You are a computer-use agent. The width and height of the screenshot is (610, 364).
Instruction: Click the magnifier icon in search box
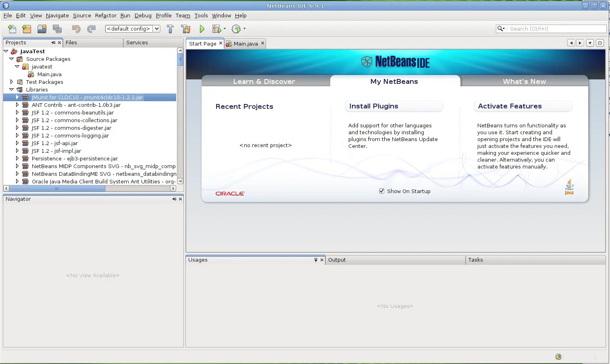pos(501,29)
